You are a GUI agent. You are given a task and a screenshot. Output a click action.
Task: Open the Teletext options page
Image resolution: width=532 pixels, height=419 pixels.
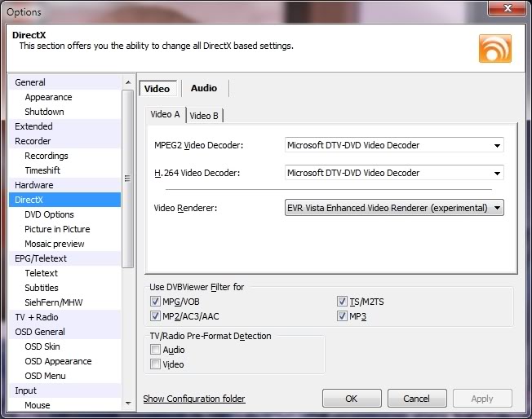coord(64,273)
